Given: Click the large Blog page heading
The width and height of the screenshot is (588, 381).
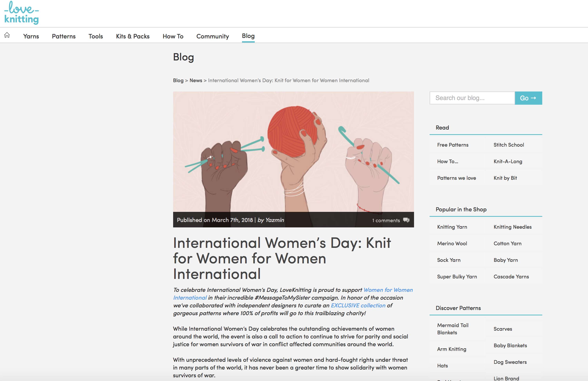Looking at the screenshot, I should point(183,57).
